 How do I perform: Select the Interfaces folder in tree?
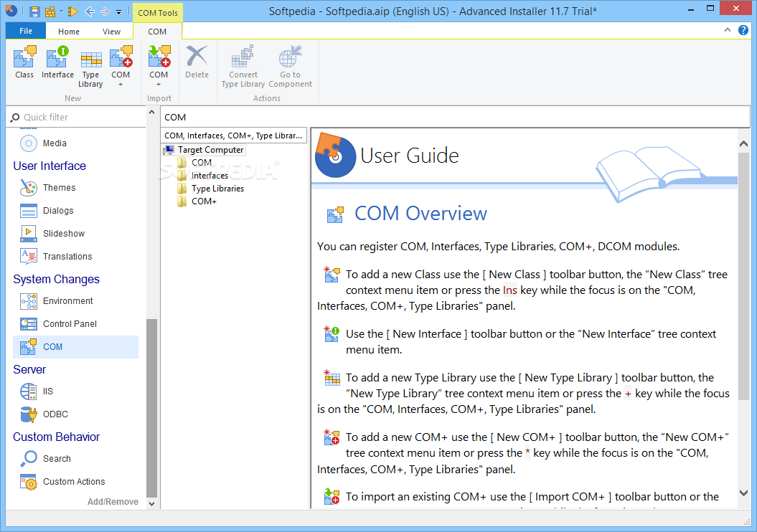point(210,176)
